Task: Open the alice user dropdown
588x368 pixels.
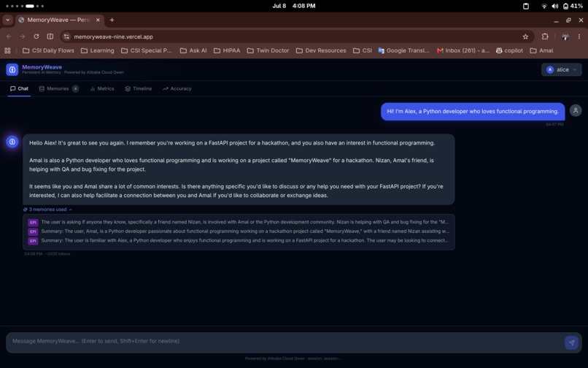Action: pyautogui.click(x=562, y=69)
